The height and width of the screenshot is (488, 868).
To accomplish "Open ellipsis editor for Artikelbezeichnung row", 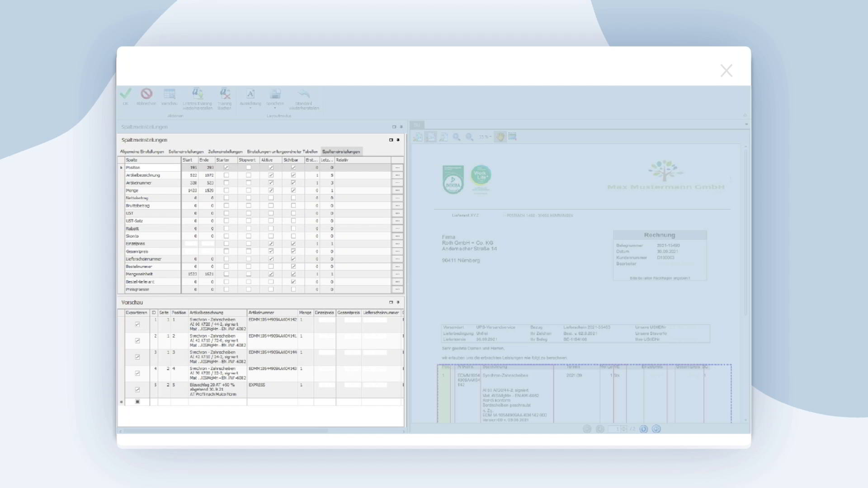I will [x=397, y=175].
